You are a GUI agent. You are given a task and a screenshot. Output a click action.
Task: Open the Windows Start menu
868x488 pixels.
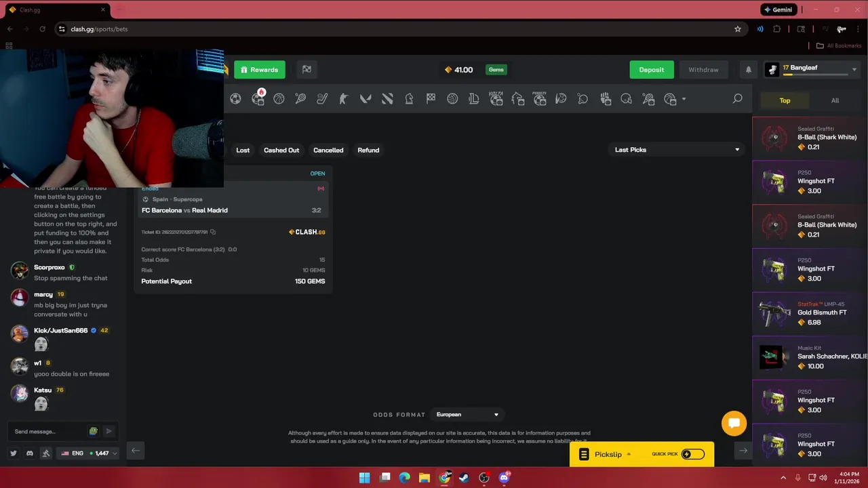364,478
